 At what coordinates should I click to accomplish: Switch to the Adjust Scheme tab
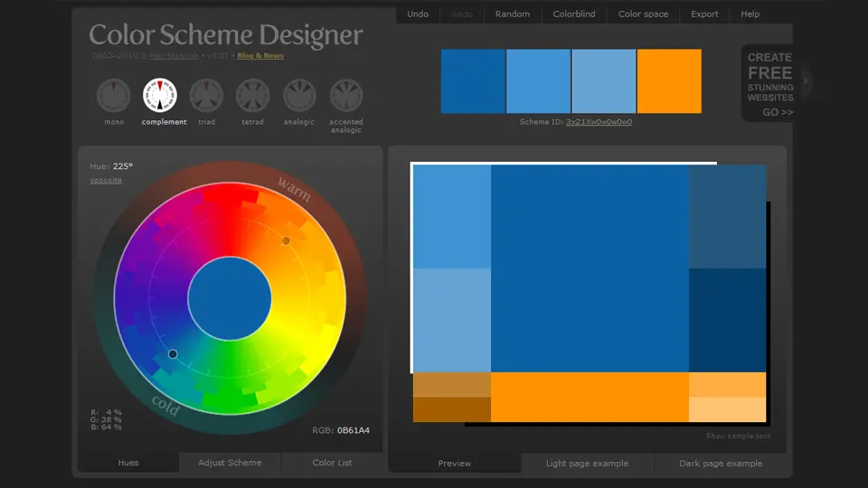pos(230,463)
